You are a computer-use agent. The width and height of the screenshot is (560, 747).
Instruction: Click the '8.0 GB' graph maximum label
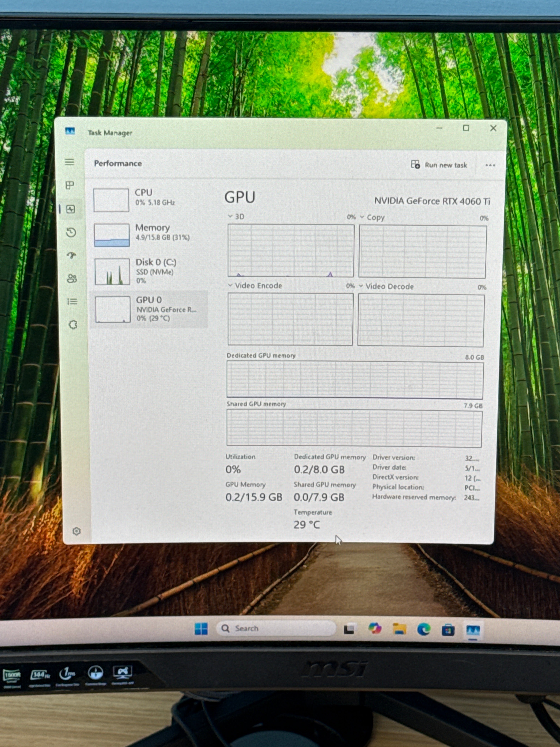tap(474, 357)
